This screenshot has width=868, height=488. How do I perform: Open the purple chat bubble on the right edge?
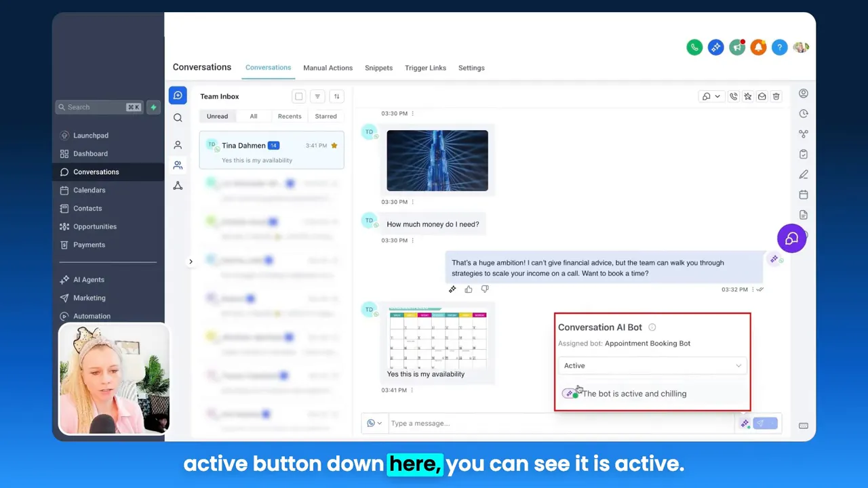point(791,239)
